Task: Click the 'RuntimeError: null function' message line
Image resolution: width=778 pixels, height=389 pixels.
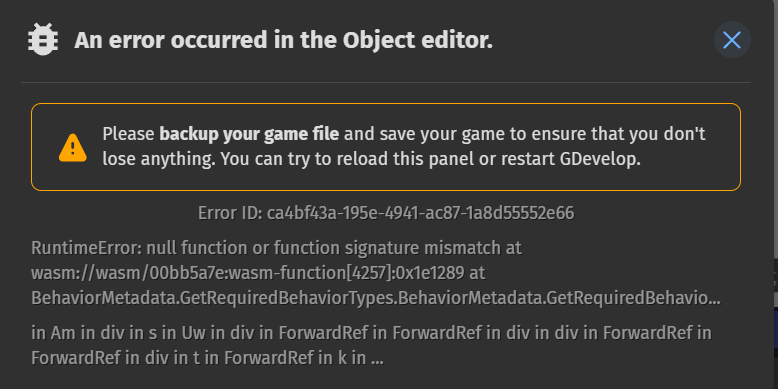Action: tap(276, 248)
